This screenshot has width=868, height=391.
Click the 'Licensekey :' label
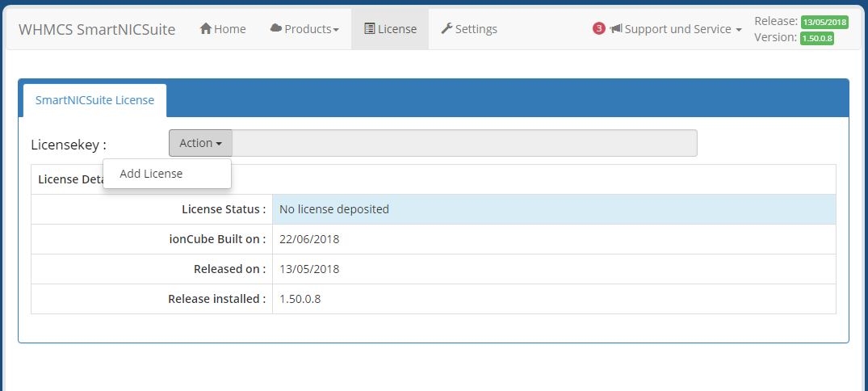coord(69,145)
